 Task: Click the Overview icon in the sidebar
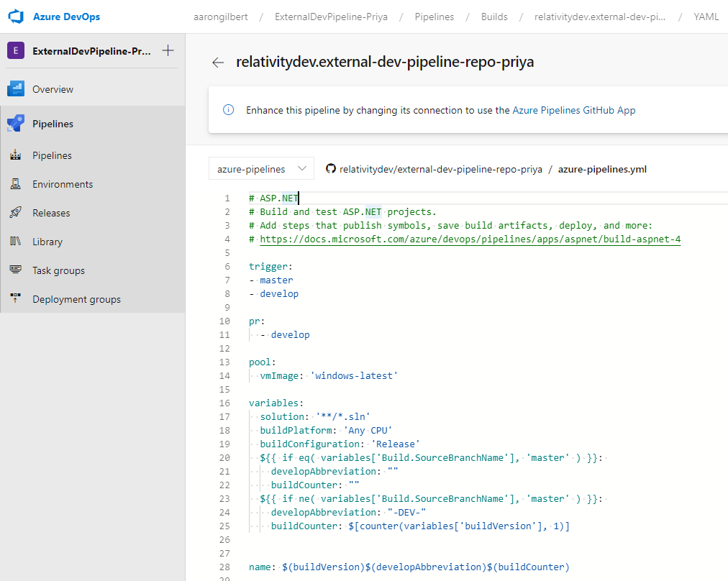pos(16,88)
